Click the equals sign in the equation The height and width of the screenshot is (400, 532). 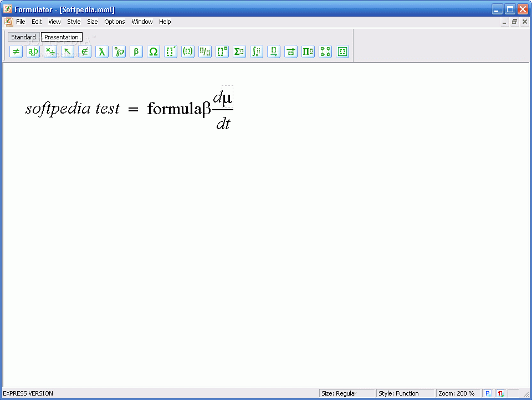click(134, 110)
